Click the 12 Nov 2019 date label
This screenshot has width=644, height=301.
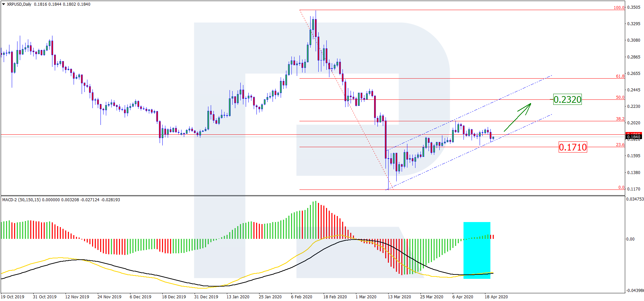tap(77, 297)
